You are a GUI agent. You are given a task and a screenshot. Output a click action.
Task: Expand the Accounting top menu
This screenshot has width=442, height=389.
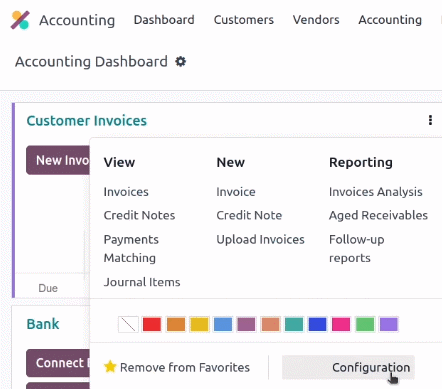click(x=390, y=20)
